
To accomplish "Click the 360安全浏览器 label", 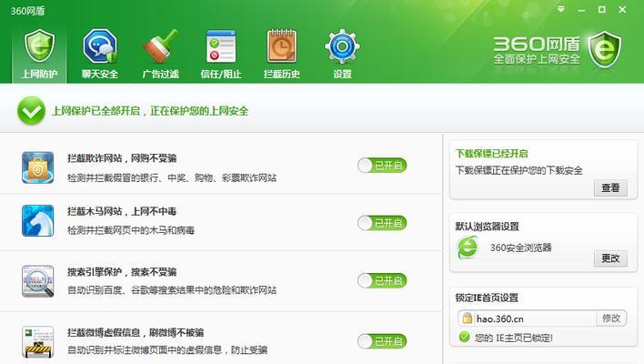I will [520, 248].
